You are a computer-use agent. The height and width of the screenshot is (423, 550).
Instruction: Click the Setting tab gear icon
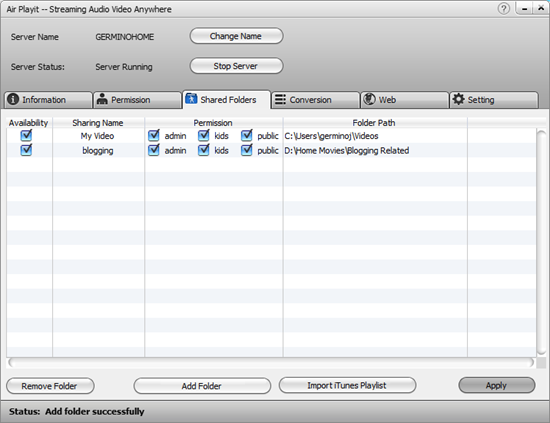click(458, 99)
